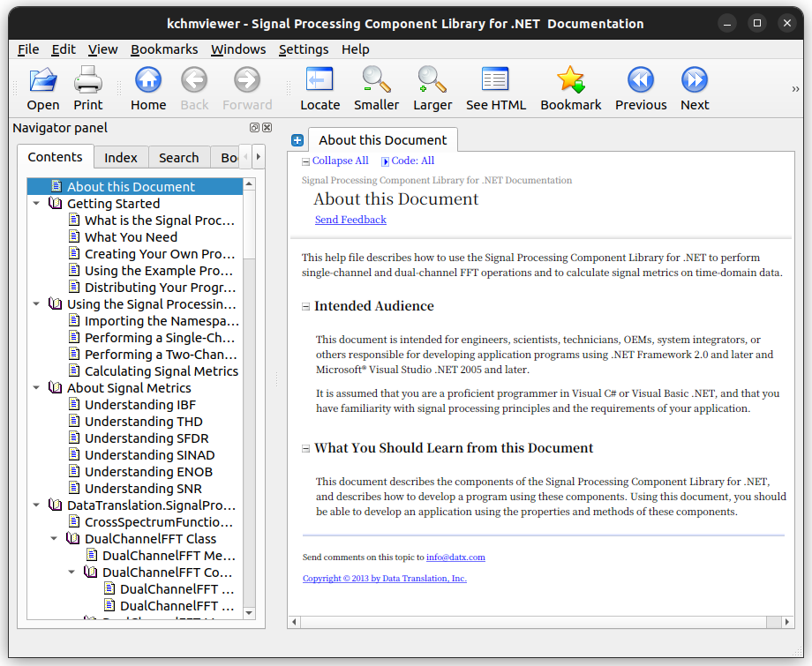Open What You Need topic
The width and height of the screenshot is (812, 666).
click(x=131, y=237)
